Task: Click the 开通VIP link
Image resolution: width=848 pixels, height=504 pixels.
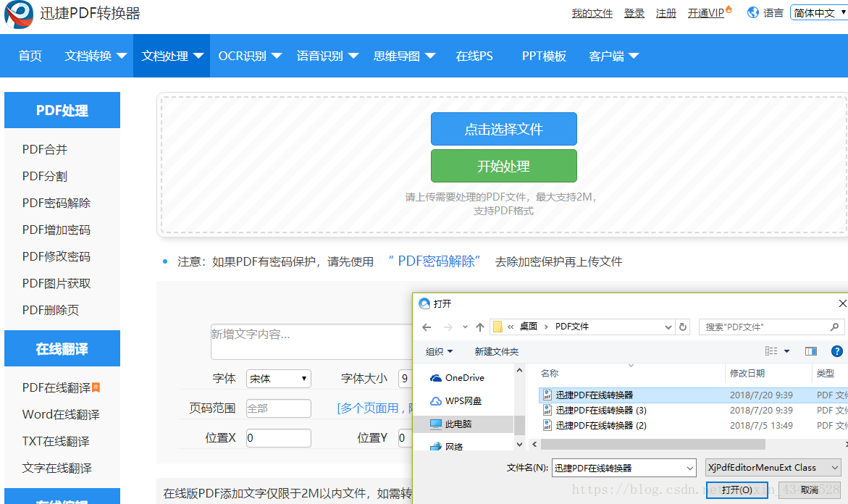Action: pyautogui.click(x=706, y=13)
